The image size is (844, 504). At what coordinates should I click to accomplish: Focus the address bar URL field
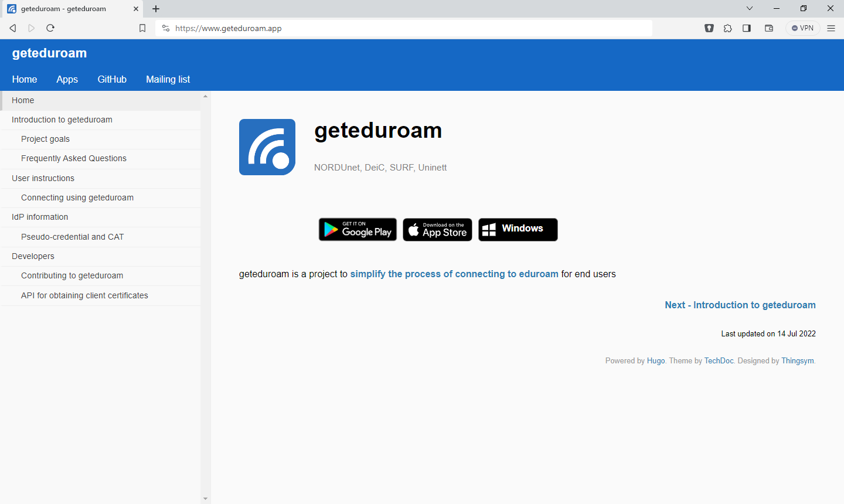pyautogui.click(x=404, y=28)
